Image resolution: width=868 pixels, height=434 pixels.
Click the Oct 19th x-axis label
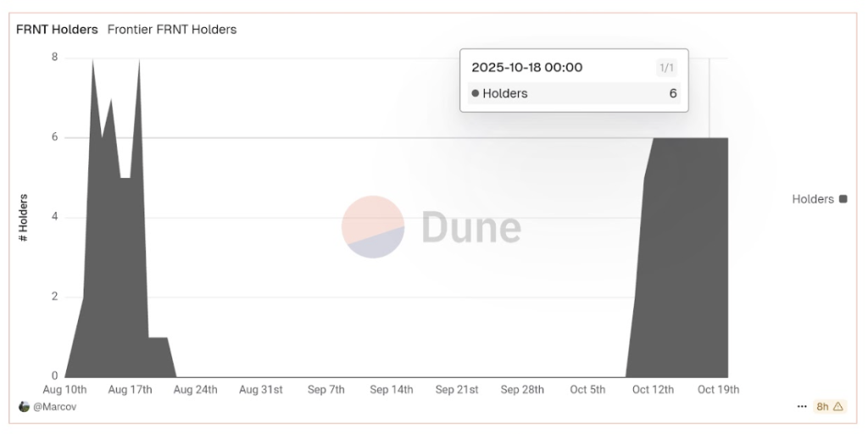coord(718,390)
